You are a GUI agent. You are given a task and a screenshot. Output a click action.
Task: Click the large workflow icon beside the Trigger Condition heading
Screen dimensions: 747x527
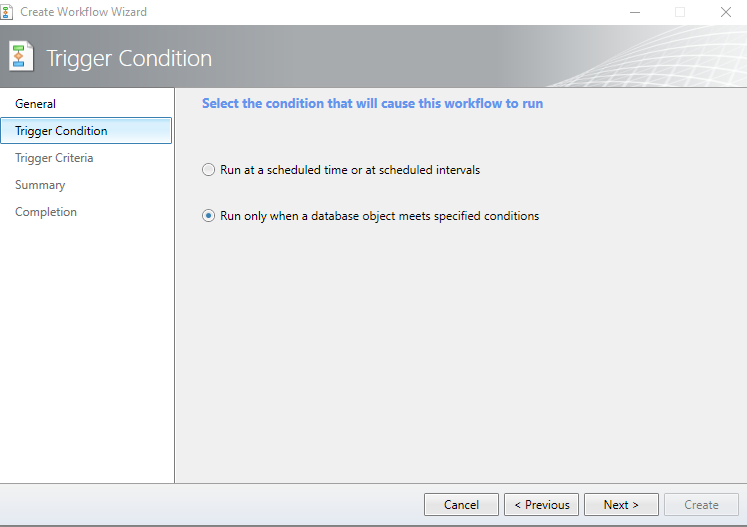click(x=21, y=57)
